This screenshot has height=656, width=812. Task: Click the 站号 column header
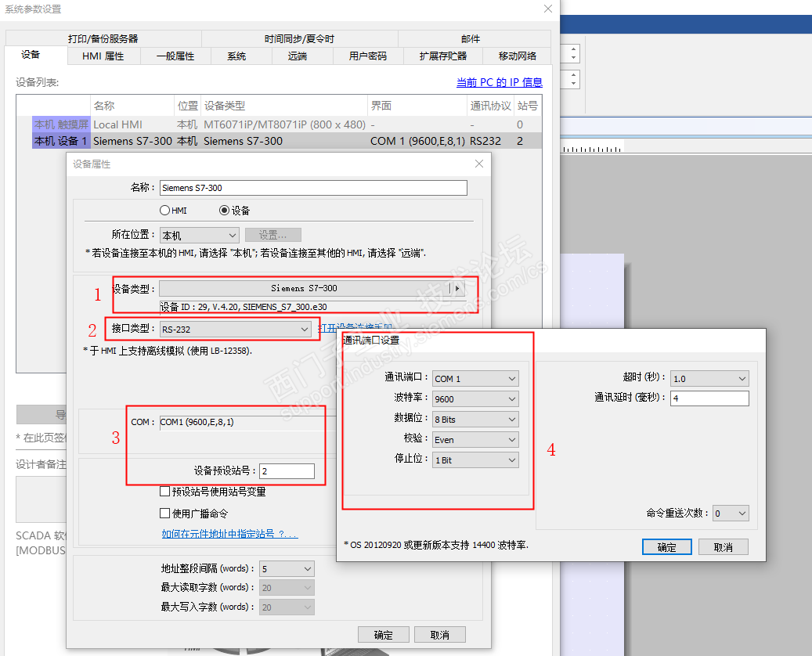point(528,106)
